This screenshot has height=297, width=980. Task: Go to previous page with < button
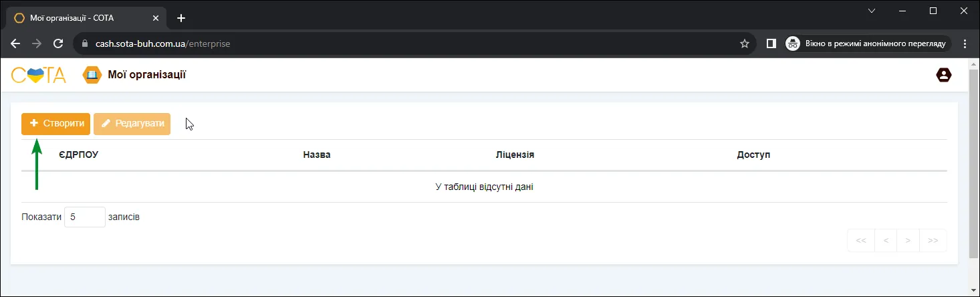pos(886,240)
